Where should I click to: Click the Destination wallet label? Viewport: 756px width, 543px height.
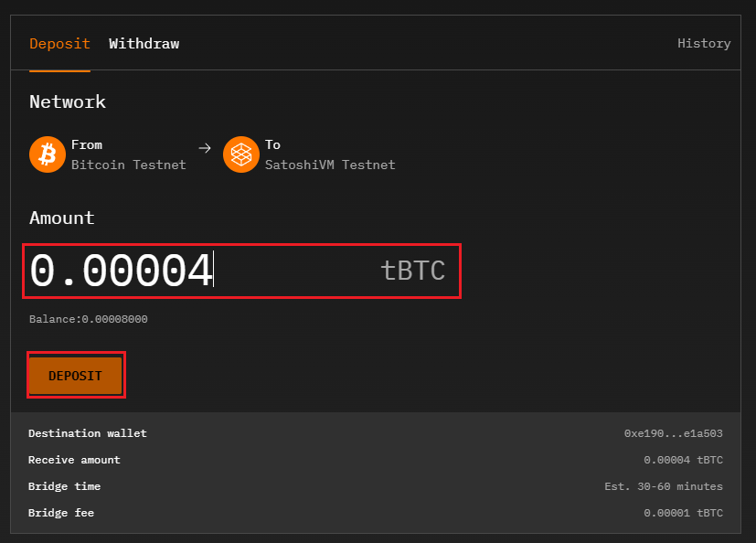click(x=88, y=433)
